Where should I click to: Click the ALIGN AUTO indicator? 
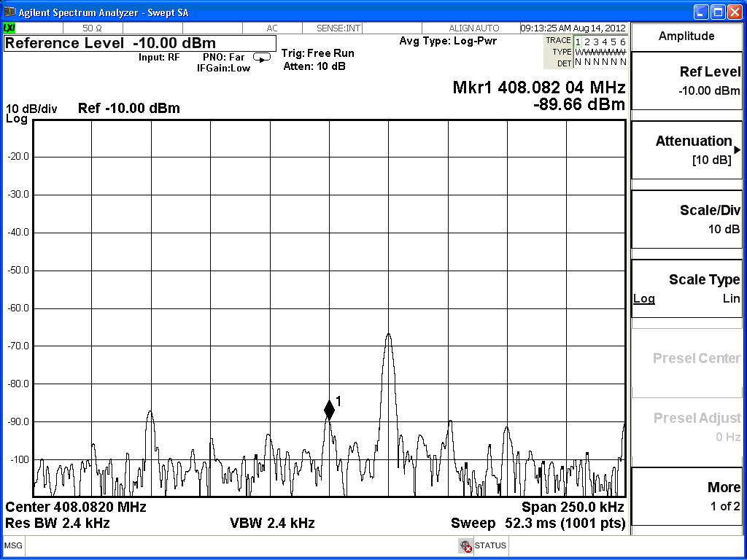tap(474, 28)
